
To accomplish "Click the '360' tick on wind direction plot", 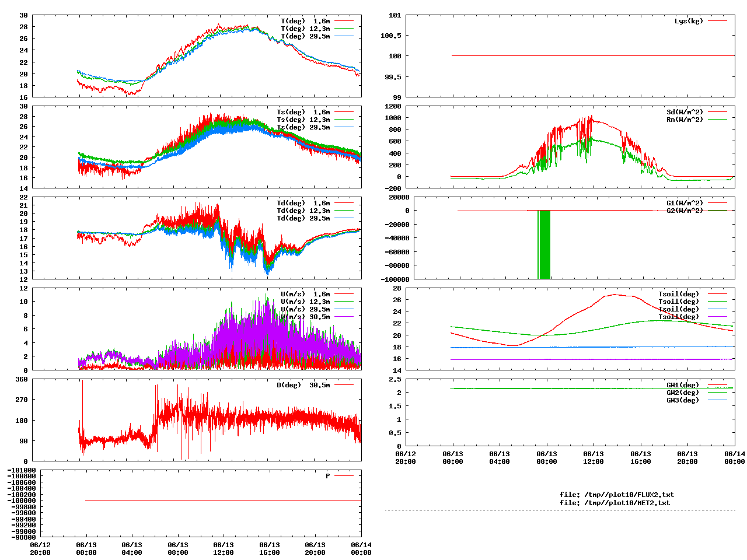I will coord(22,379).
